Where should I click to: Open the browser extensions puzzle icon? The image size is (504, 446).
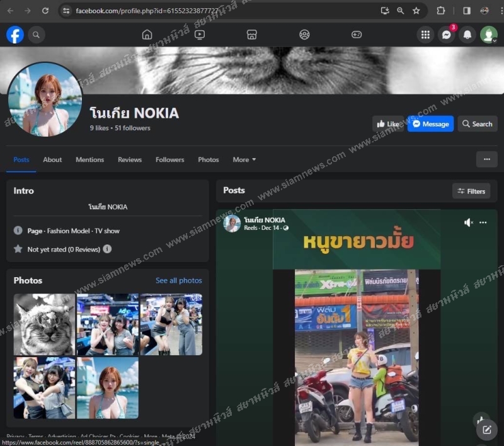[440, 11]
